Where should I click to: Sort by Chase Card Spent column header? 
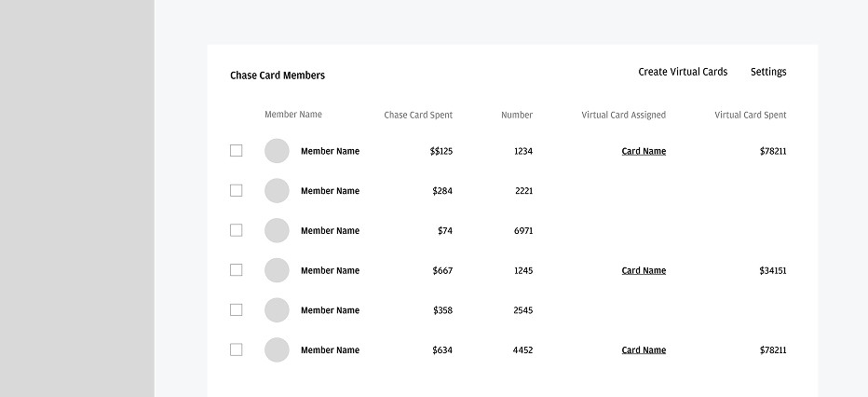pyautogui.click(x=418, y=116)
